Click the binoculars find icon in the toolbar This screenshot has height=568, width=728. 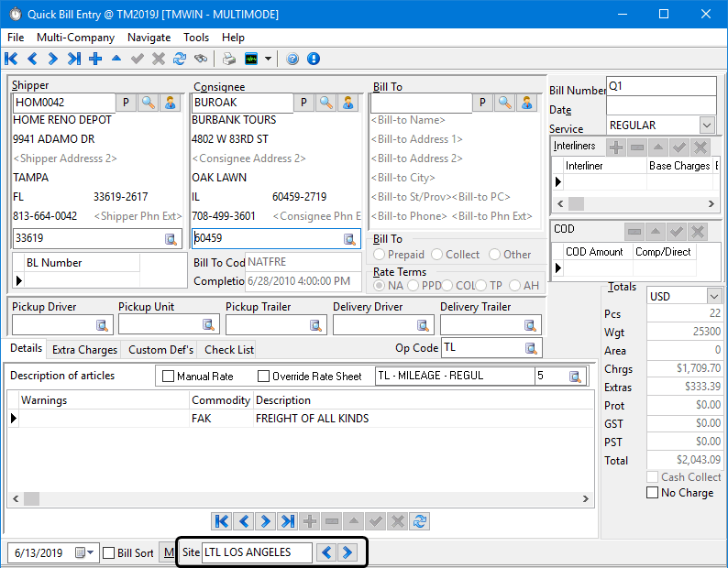(x=200, y=59)
